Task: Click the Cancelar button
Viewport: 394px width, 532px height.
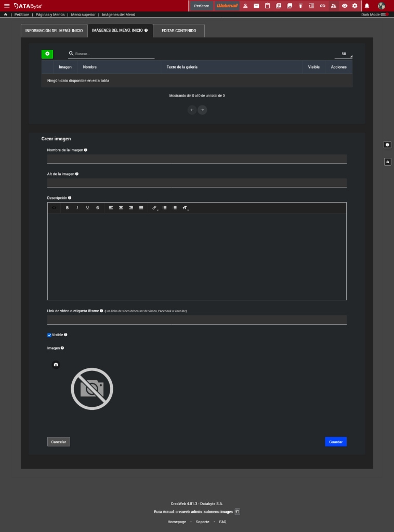Action: 59,442
